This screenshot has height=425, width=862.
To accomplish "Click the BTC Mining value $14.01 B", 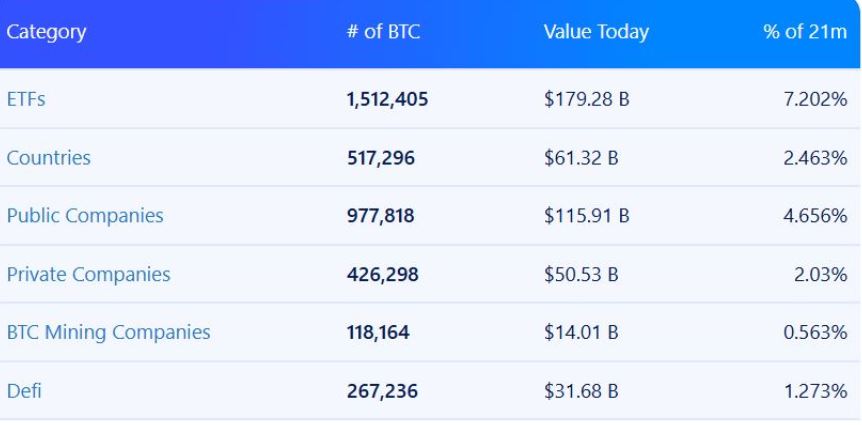I will click(x=580, y=332).
